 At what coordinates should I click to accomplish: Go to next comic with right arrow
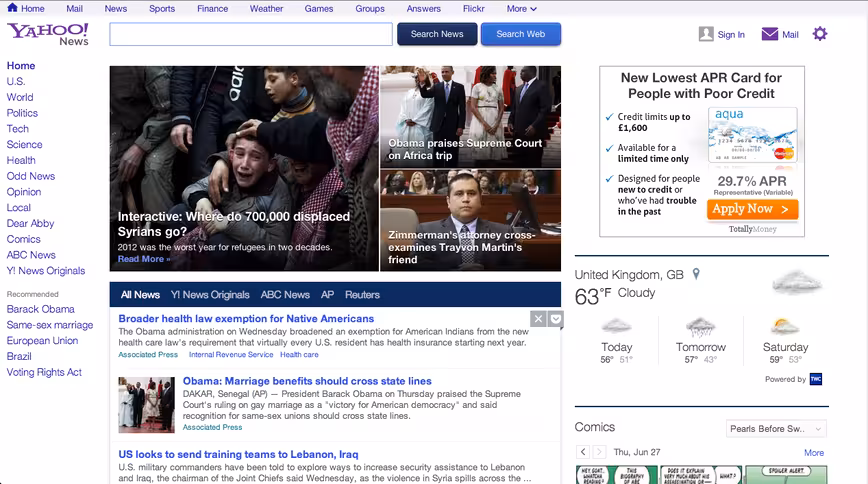(600, 452)
